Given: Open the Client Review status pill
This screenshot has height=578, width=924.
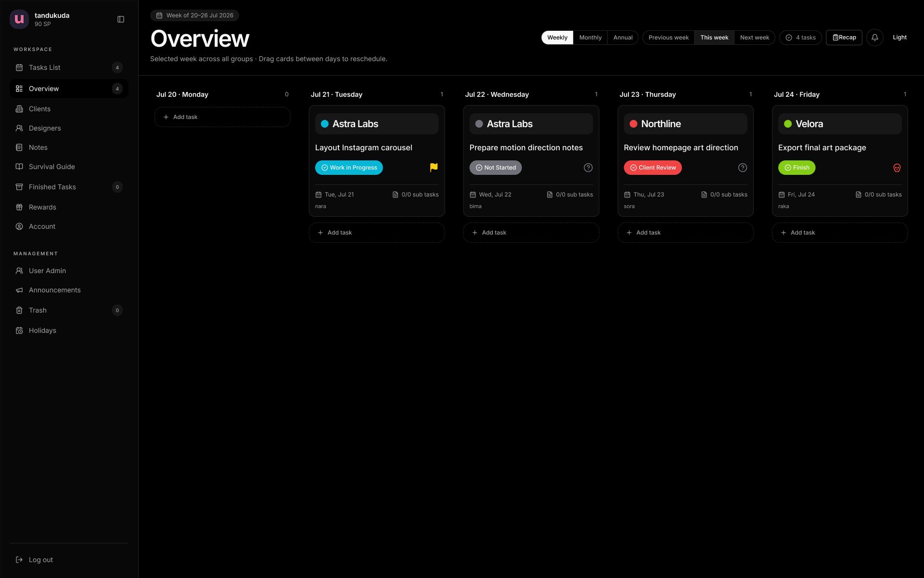Looking at the screenshot, I should [653, 168].
